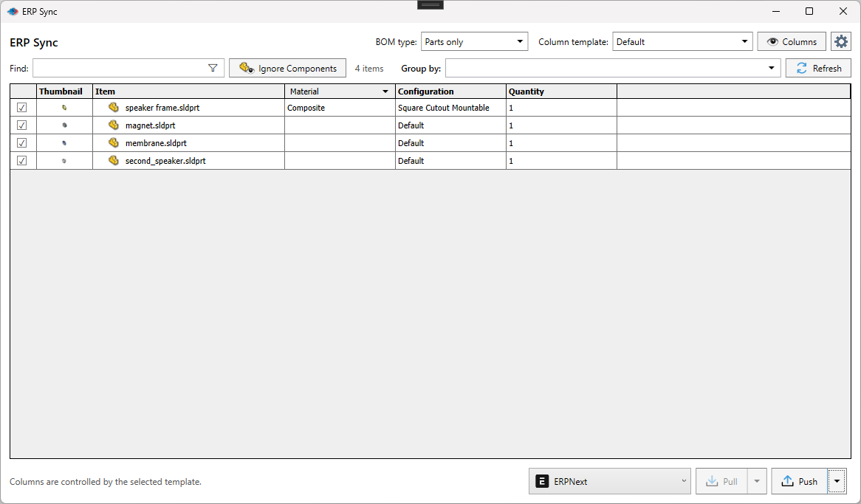The height and width of the screenshot is (504, 861).
Task: Sort by the Configuration column header
Action: point(450,92)
